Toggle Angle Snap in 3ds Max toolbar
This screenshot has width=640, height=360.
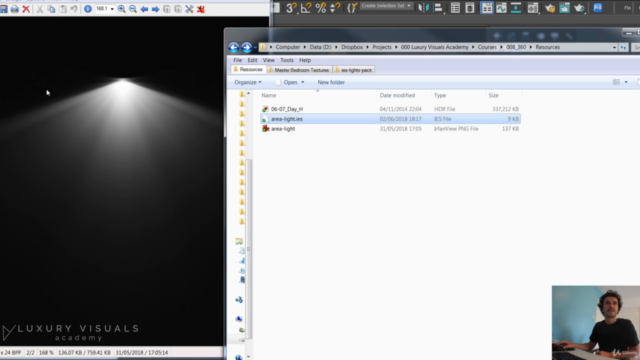(306, 7)
